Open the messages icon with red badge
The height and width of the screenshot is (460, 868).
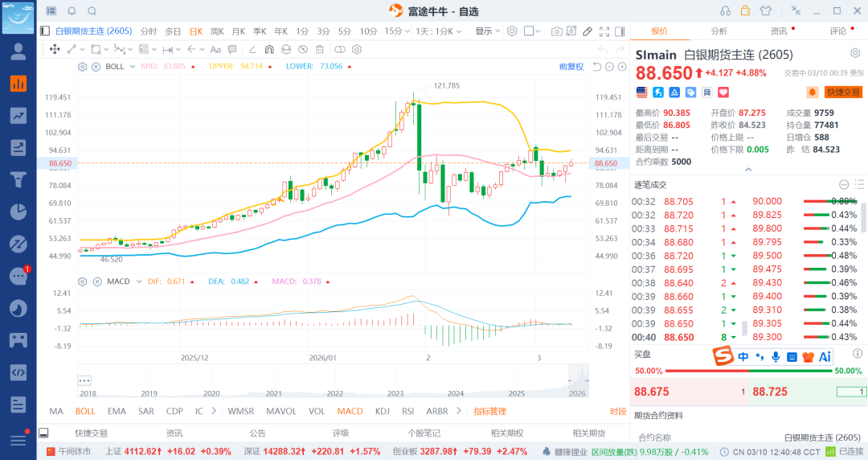pos(18,276)
